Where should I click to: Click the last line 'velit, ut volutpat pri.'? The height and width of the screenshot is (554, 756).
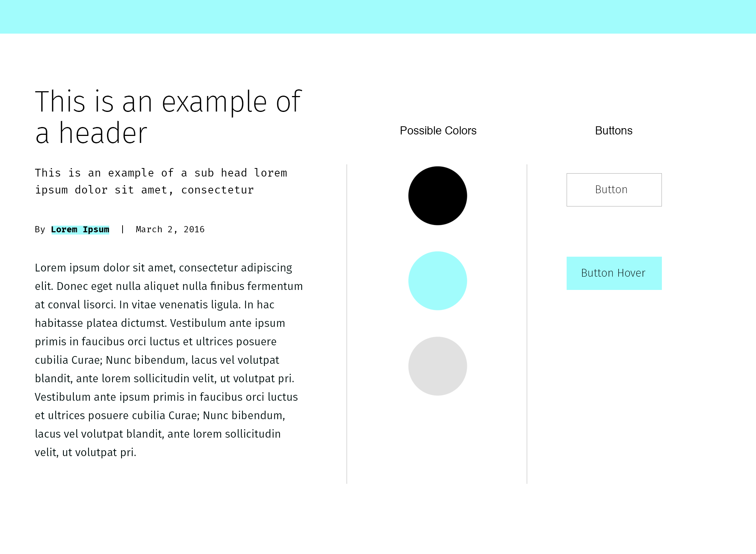tap(86, 452)
